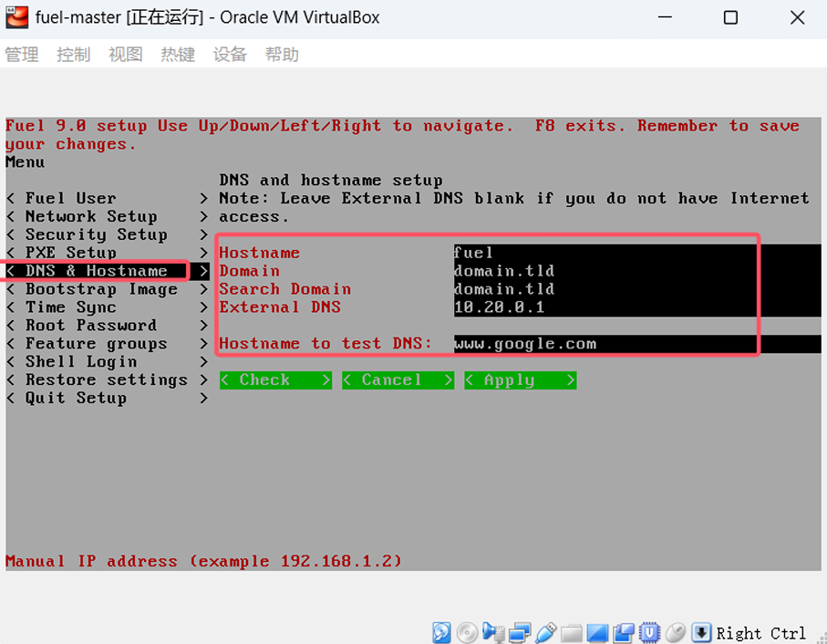Click the keyboard capture arrow icon
The width and height of the screenshot is (827, 644).
[x=701, y=632]
